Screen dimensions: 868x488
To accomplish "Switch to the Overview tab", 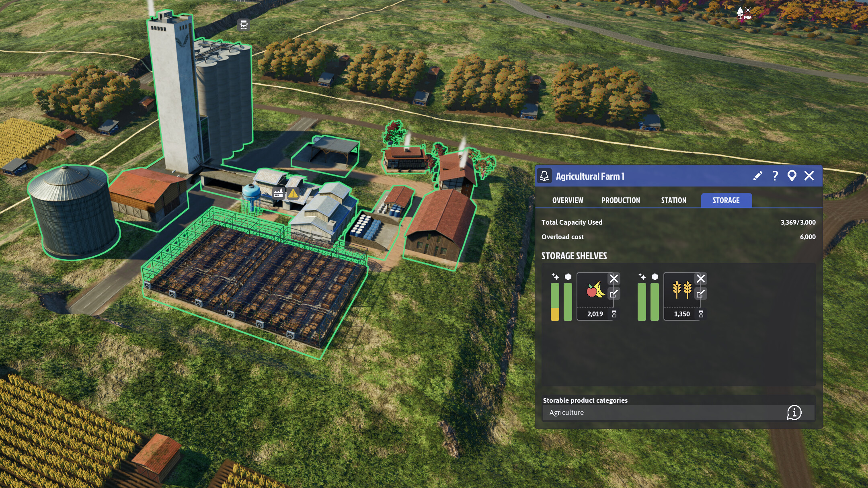I will pos(568,200).
